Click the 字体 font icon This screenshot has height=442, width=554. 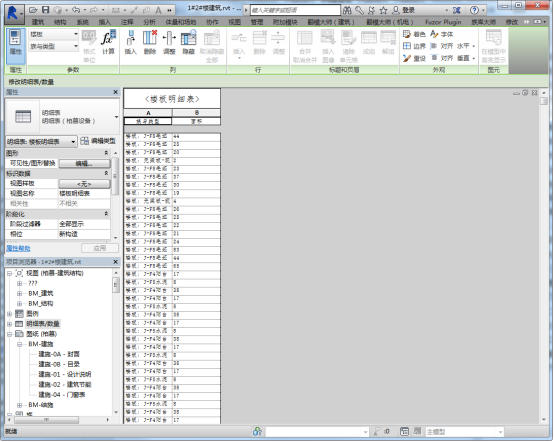442,34
